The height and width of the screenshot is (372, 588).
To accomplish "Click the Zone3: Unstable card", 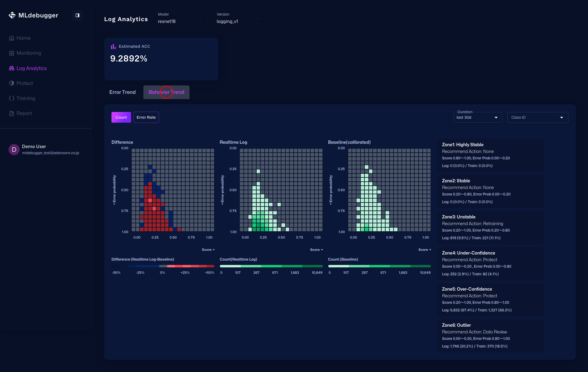I will tap(490, 227).
